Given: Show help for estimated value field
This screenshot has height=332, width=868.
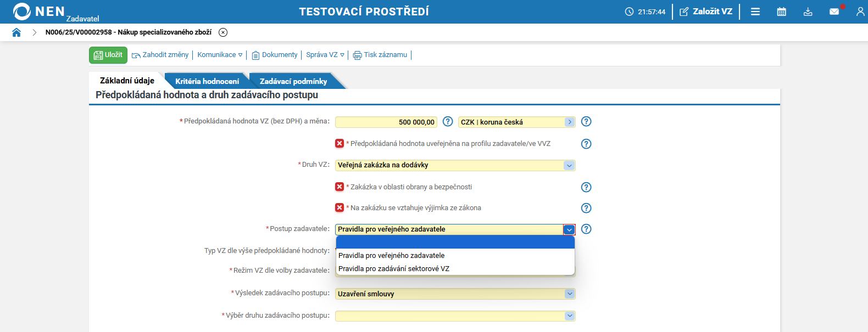Looking at the screenshot, I should (x=448, y=121).
